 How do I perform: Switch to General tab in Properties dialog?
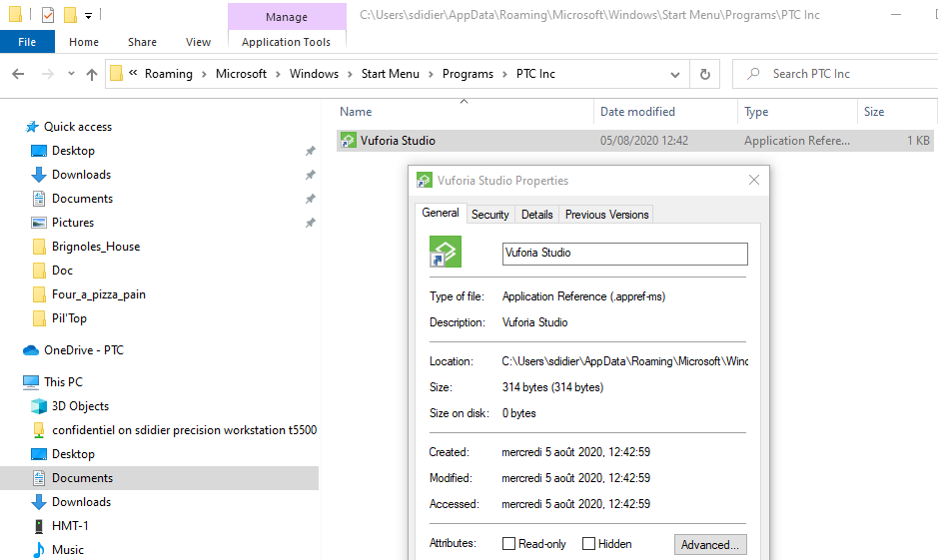click(441, 213)
